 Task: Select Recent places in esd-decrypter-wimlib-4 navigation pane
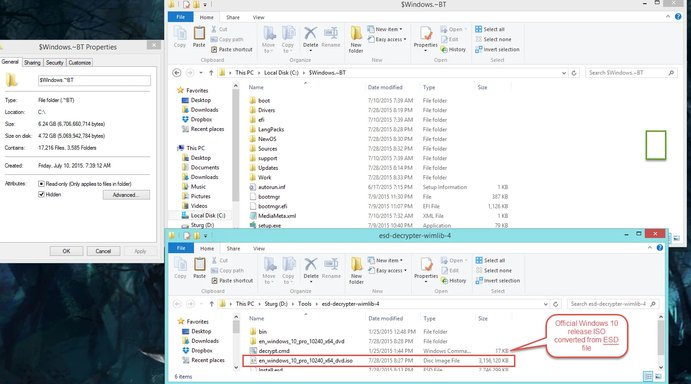tap(208, 360)
